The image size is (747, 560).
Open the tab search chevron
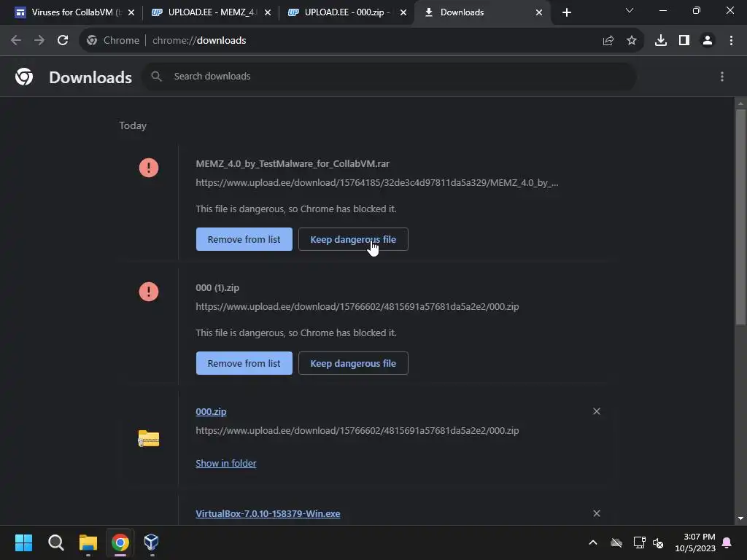tap(630, 10)
